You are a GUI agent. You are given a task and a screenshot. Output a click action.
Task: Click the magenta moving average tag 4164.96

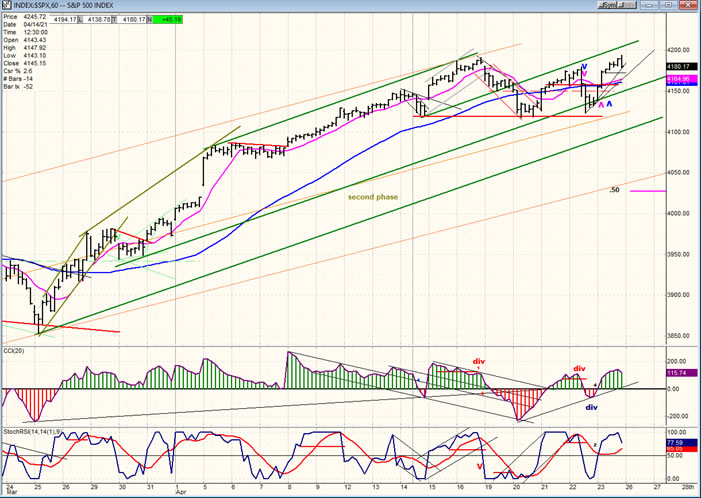click(681, 79)
